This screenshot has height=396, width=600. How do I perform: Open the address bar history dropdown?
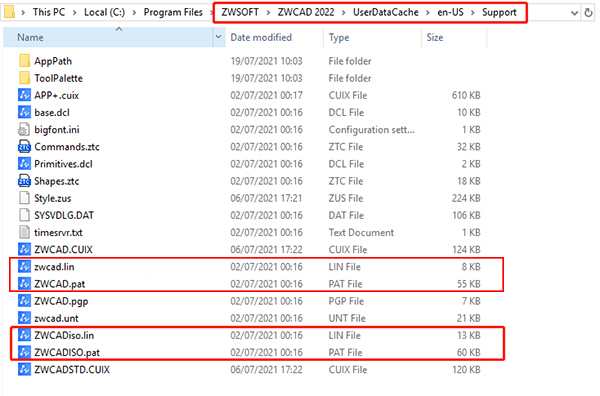(x=574, y=13)
